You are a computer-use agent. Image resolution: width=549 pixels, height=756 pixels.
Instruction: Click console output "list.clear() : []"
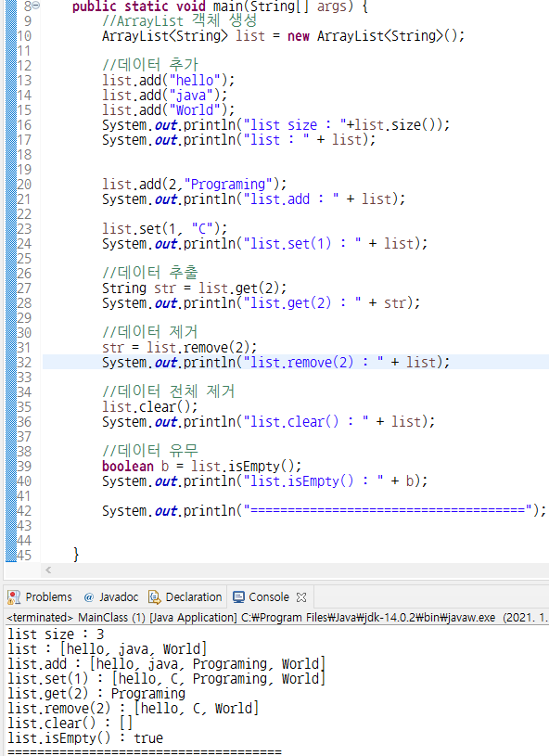70,724
